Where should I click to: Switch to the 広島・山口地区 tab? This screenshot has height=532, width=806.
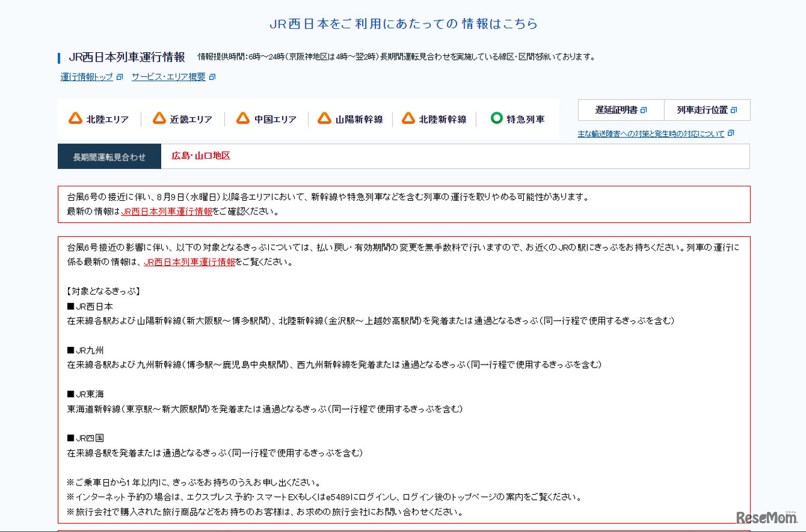[x=200, y=156]
